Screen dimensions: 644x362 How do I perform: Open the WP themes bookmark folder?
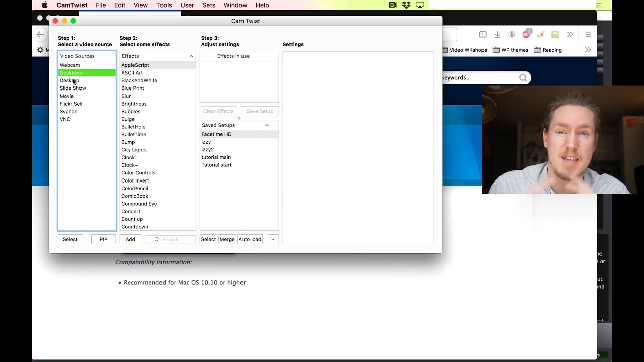(511, 50)
